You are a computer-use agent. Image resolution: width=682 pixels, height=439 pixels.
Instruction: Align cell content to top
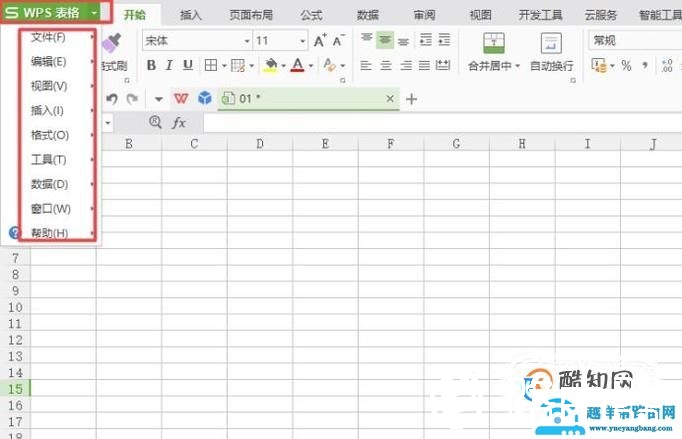coord(367,39)
